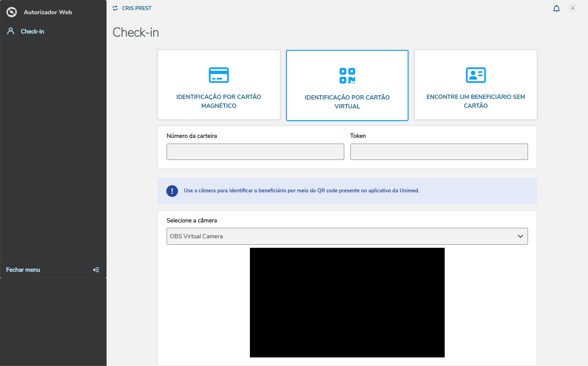Open the user profile avatar menu
The height and width of the screenshot is (366, 588).
pos(572,9)
